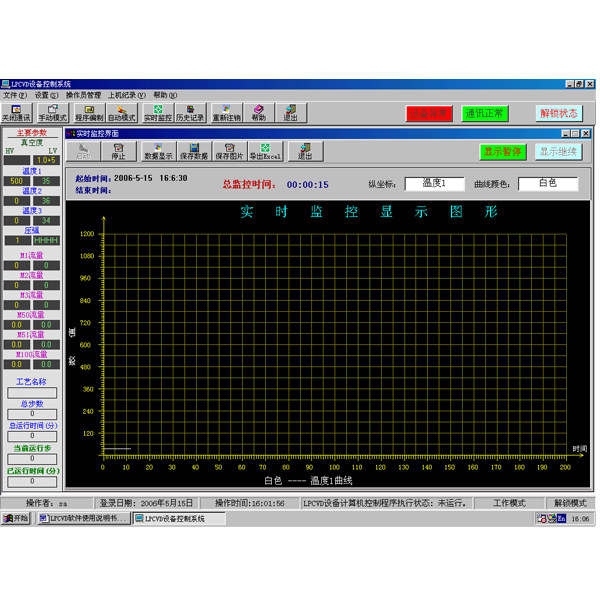Click 保存图片 to save the chart image

pos(230,152)
